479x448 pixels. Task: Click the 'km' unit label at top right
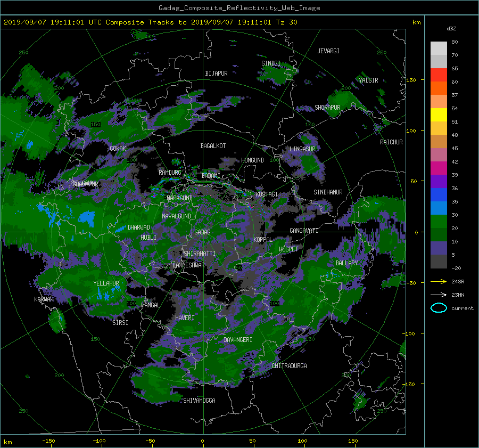pyautogui.click(x=416, y=22)
